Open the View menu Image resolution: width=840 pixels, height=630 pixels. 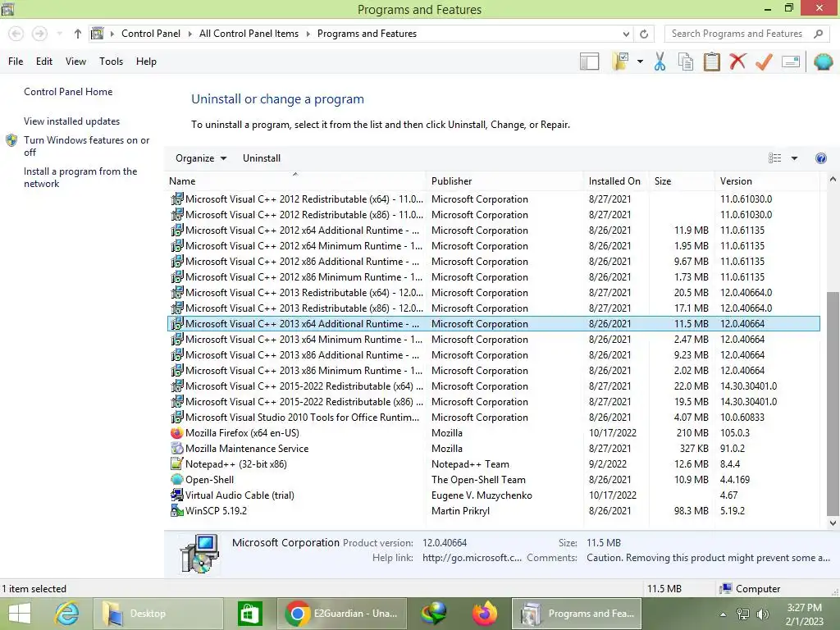(x=75, y=62)
